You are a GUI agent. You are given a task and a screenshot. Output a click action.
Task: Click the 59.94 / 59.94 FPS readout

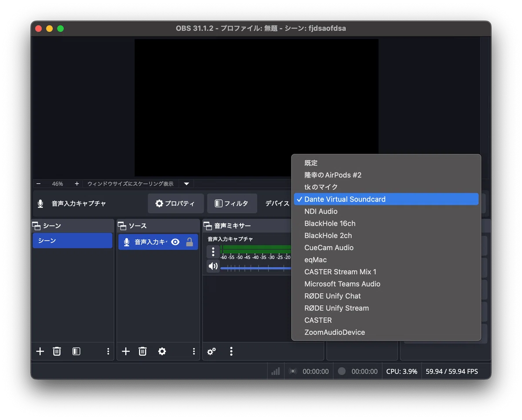point(452,371)
